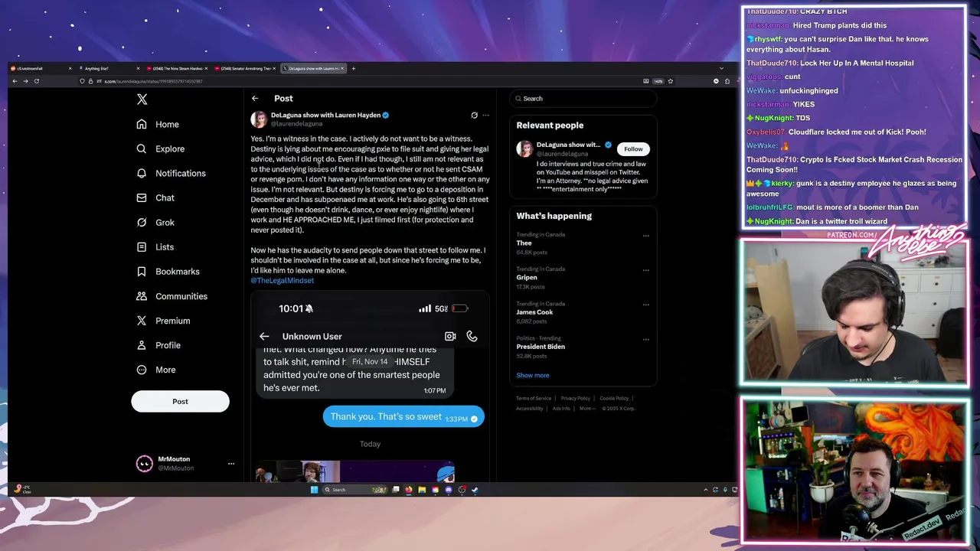
Task: Open MrMouton profile avatar
Action: [144, 464]
